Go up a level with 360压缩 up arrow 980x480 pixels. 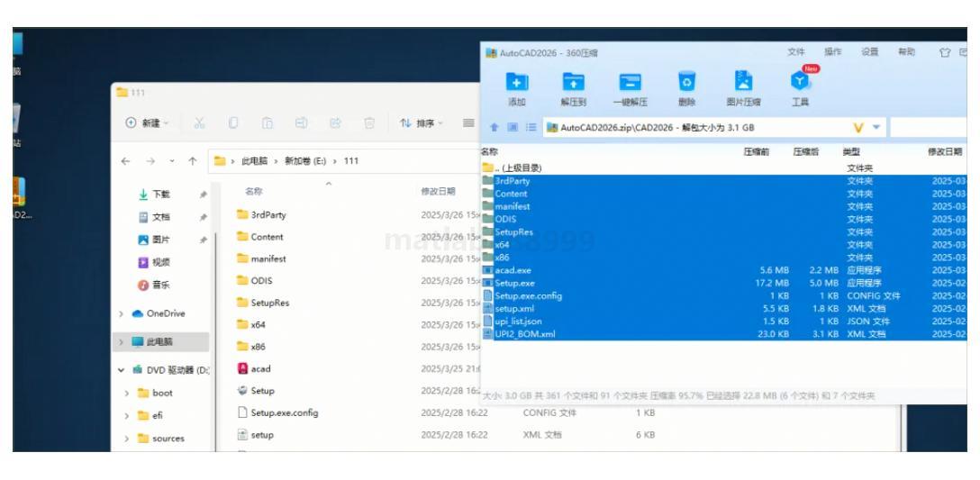point(494,128)
